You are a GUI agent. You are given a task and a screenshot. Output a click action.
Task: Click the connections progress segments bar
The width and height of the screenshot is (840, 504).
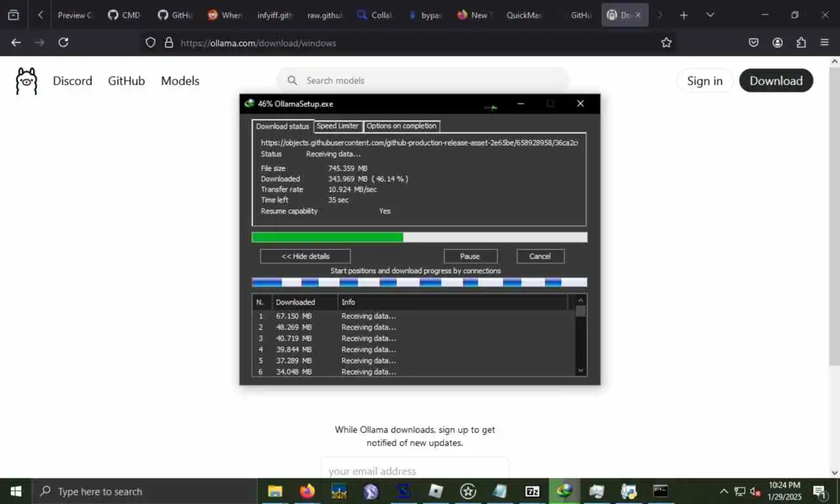tap(419, 282)
